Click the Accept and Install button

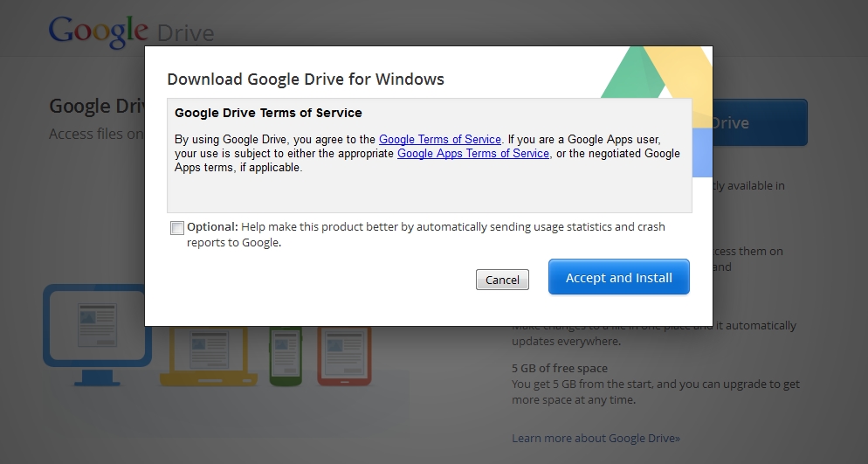619,277
